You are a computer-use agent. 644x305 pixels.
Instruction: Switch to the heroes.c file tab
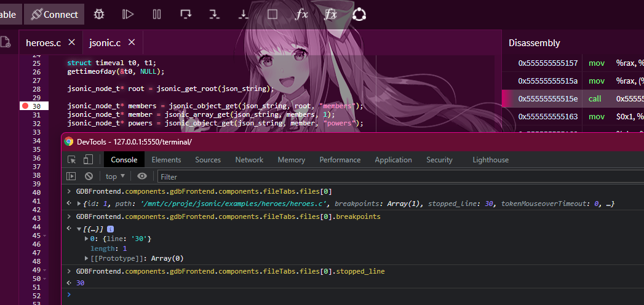(x=43, y=42)
